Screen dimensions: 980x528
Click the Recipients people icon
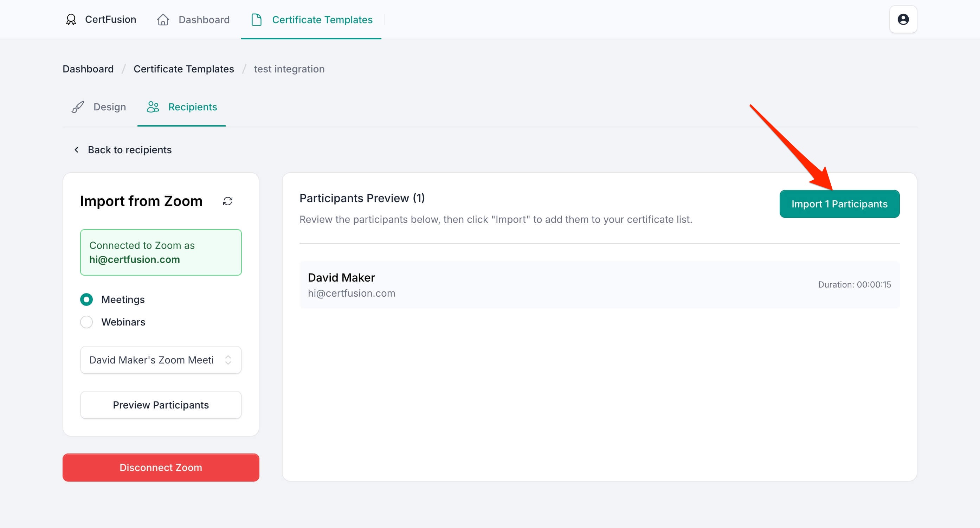point(153,107)
